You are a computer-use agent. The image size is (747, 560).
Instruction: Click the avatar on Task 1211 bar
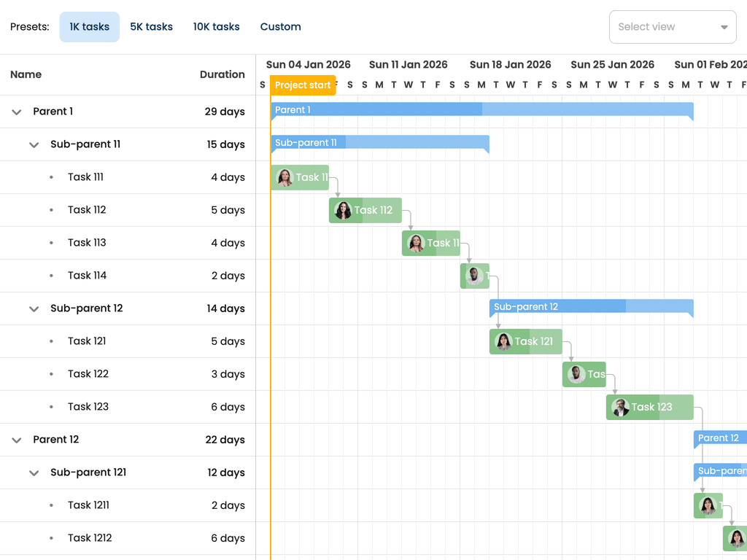(x=708, y=505)
